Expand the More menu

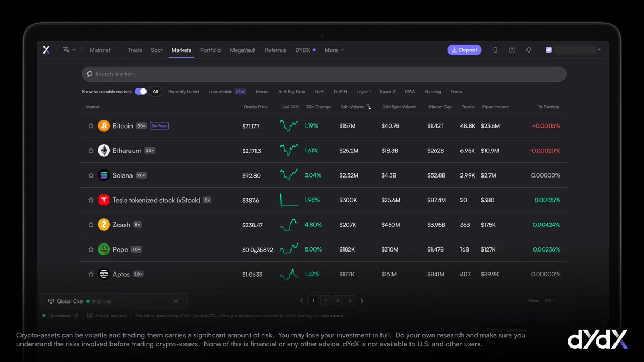click(334, 50)
